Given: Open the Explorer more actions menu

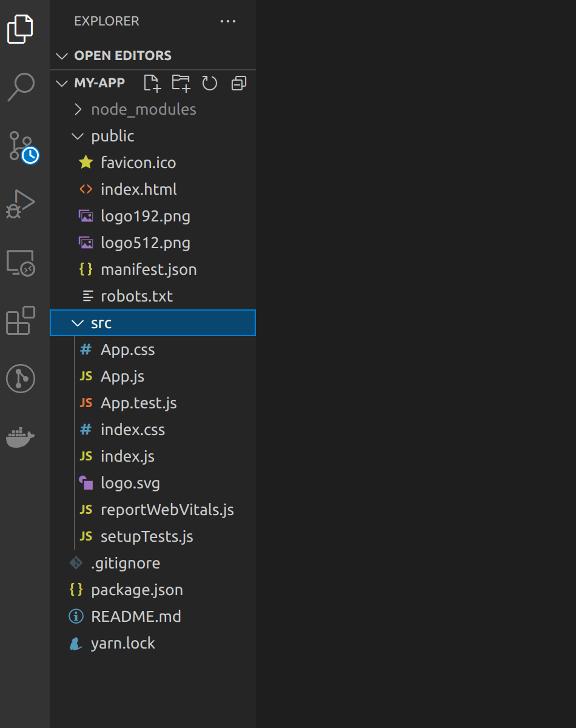Looking at the screenshot, I should click(x=228, y=21).
